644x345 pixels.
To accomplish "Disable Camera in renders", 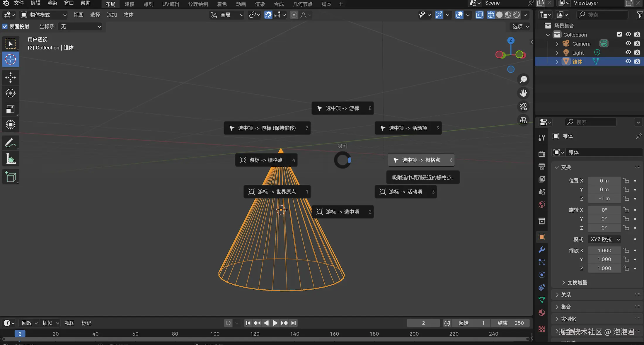I will [637, 43].
